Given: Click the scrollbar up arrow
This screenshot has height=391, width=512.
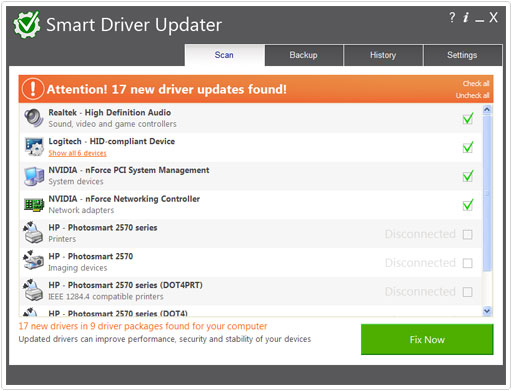Looking at the screenshot, I should coord(487,110).
